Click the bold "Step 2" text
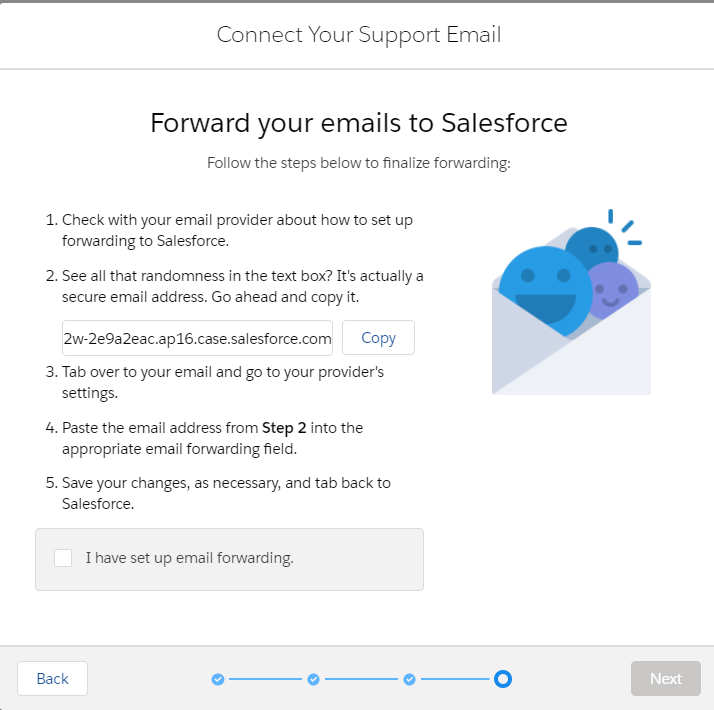 [x=285, y=428]
